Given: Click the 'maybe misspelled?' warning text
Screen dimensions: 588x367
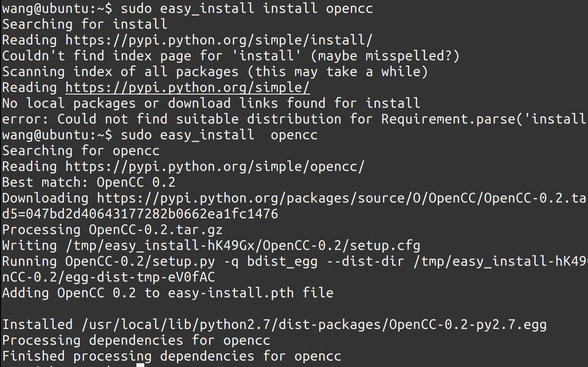Looking at the screenshot, I should click(x=385, y=56).
